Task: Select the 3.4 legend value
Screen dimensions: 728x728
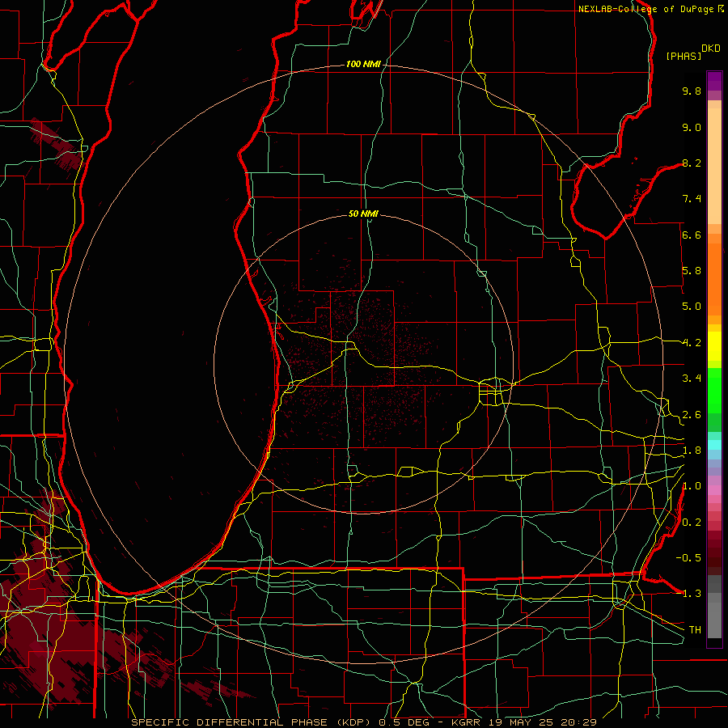Action: 692,379
